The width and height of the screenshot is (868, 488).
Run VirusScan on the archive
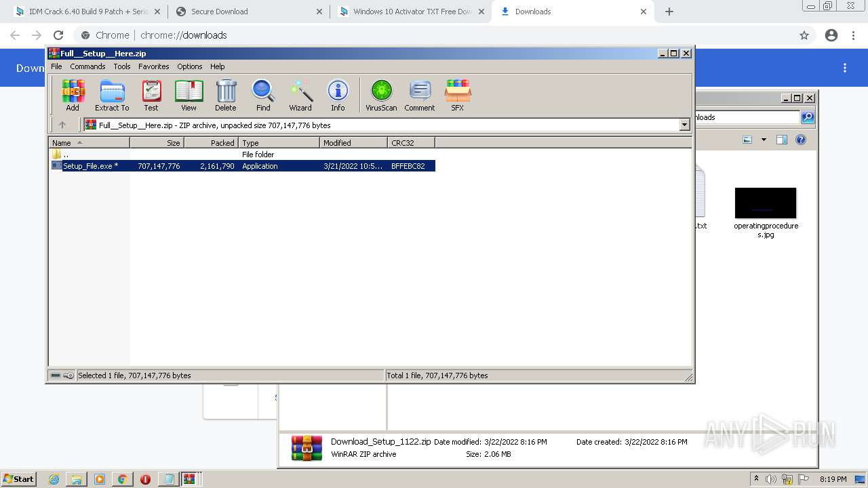coord(381,95)
